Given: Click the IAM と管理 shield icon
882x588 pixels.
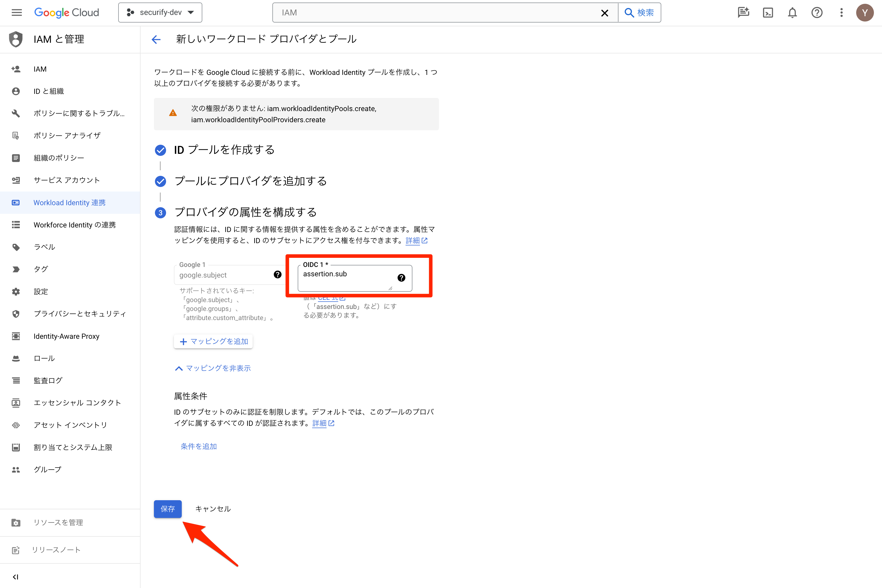Looking at the screenshot, I should (x=16, y=39).
